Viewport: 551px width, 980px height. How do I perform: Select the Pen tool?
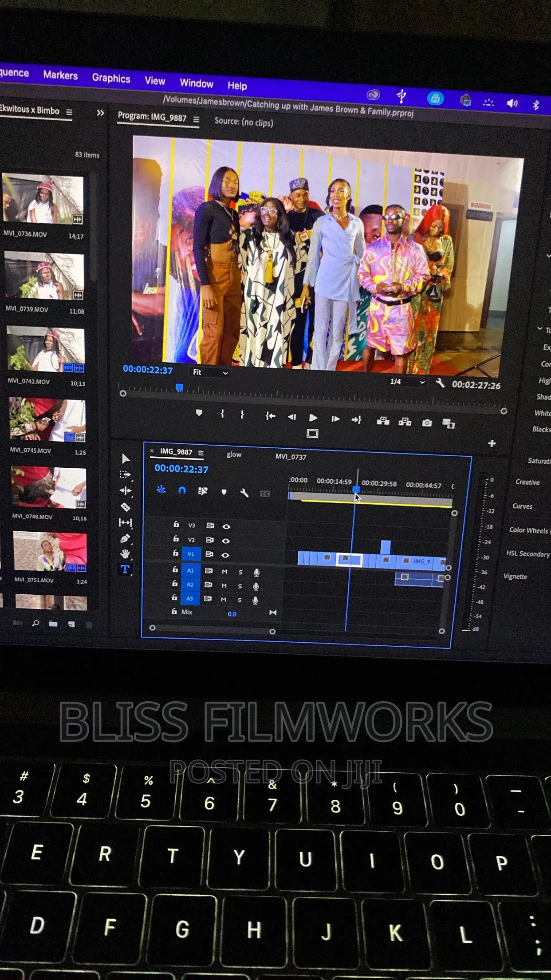(x=125, y=538)
